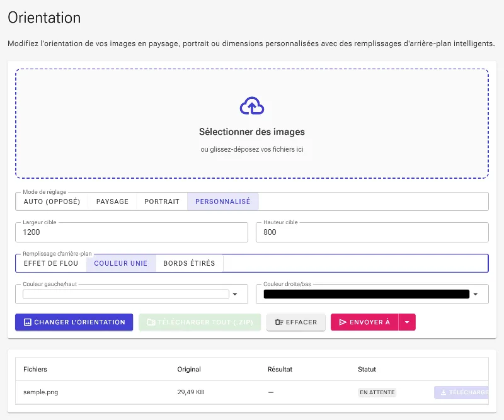Image resolution: width=504 pixels, height=420 pixels.
Task: Click the Statut column header
Action: (x=367, y=369)
